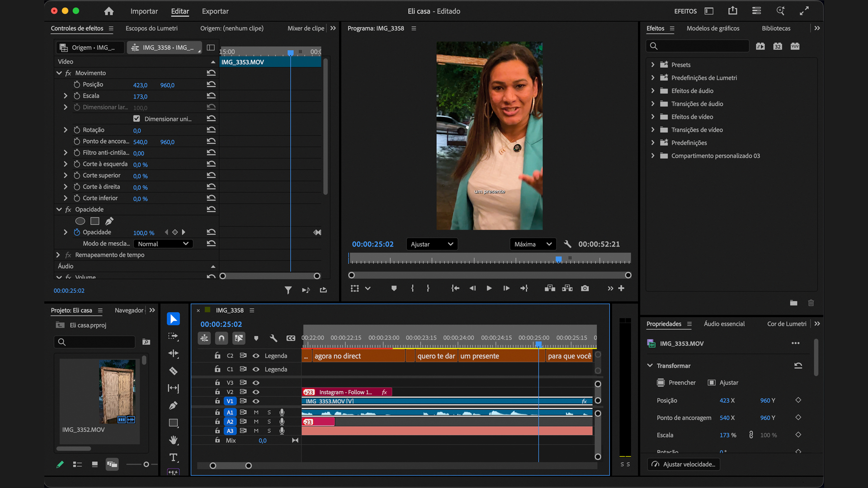Select the Pen tool
Viewport: 868px width, 488px height.
[x=173, y=405]
